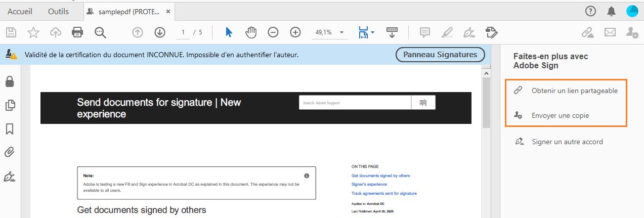Open the find text magnifier tool
This screenshot has height=218, width=644.
point(100,32)
